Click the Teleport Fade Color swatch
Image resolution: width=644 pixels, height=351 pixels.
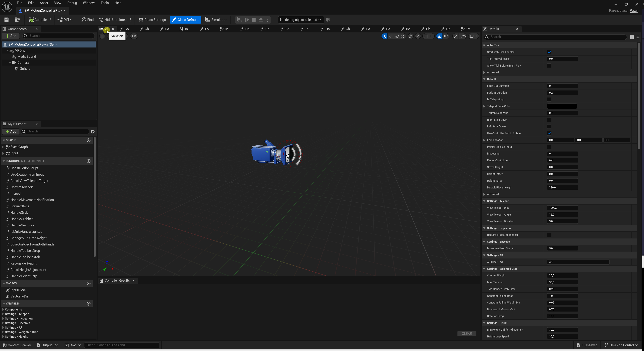(562, 106)
